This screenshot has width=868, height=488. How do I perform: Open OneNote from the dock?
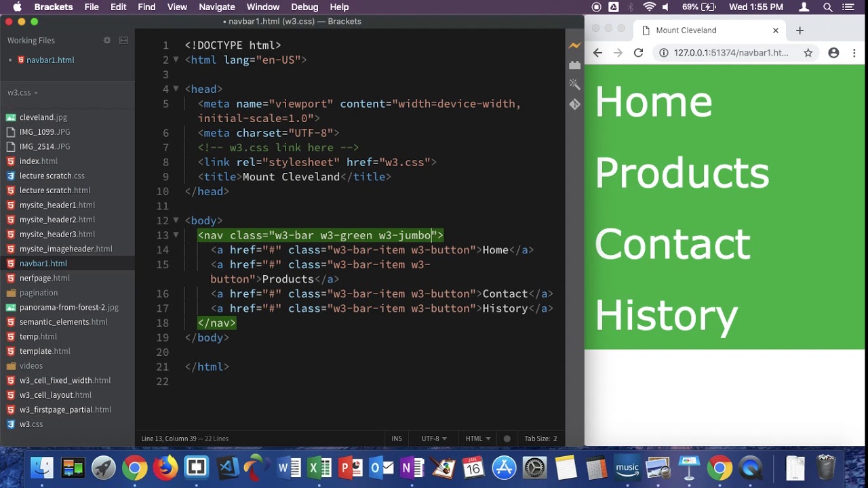pos(412,468)
